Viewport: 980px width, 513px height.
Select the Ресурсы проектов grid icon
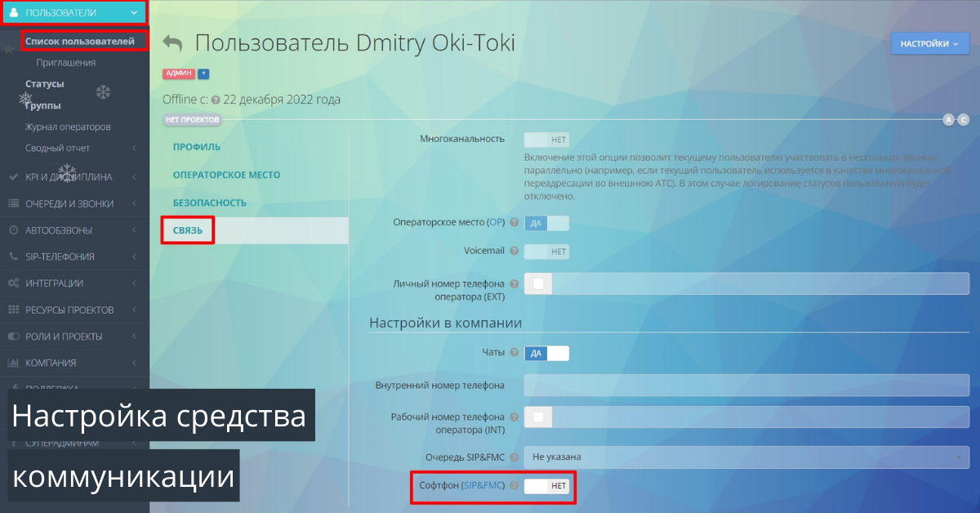point(15,309)
